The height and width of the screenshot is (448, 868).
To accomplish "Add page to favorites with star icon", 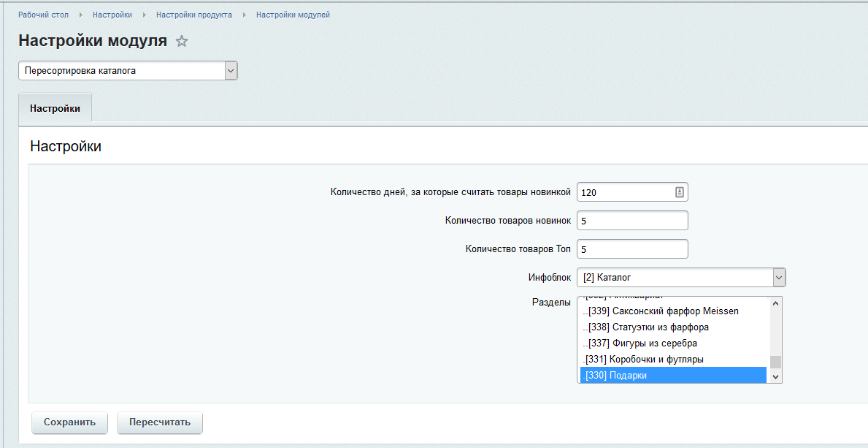I will [x=182, y=42].
